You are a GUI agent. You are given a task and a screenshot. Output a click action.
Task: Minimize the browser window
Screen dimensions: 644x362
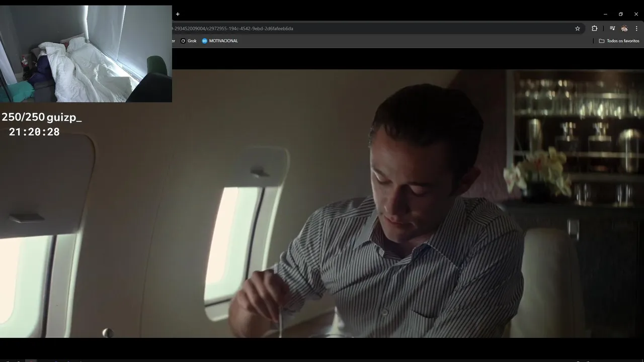[605, 14]
